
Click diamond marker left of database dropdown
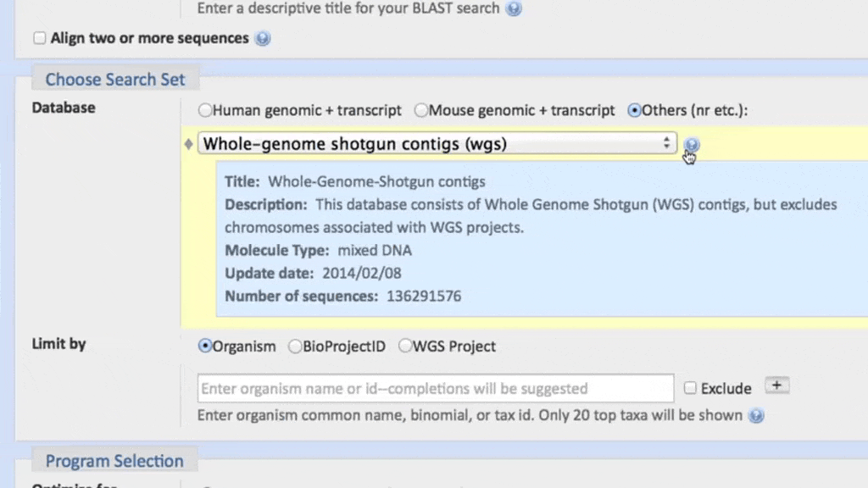coord(189,144)
